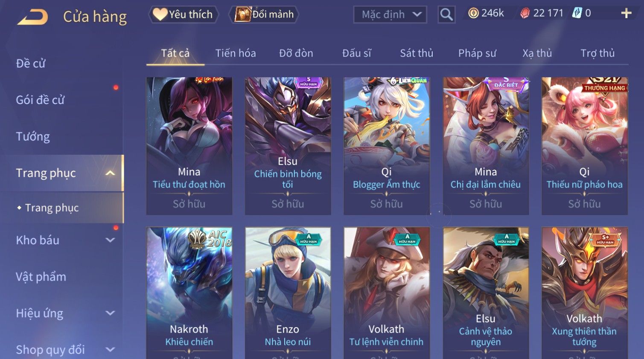Viewport: 644px width, 359px height.
Task: Click the golden back arrow icon
Action: pyautogui.click(x=33, y=17)
